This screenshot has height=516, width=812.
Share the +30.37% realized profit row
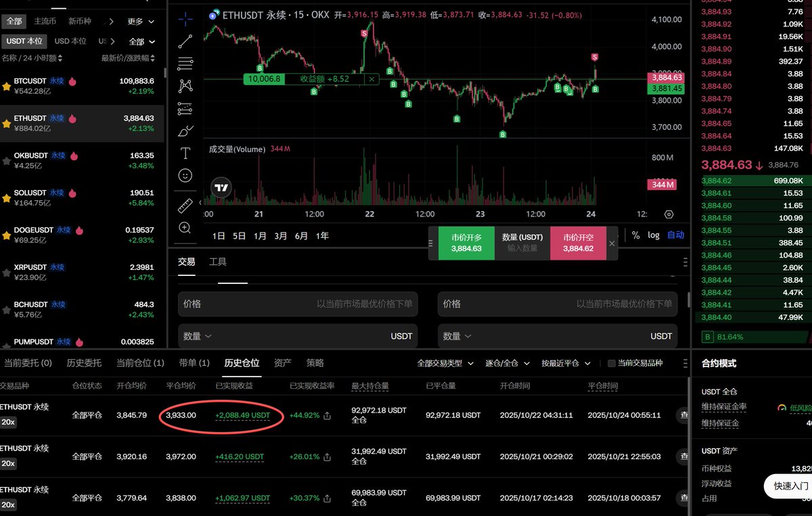[x=328, y=498]
